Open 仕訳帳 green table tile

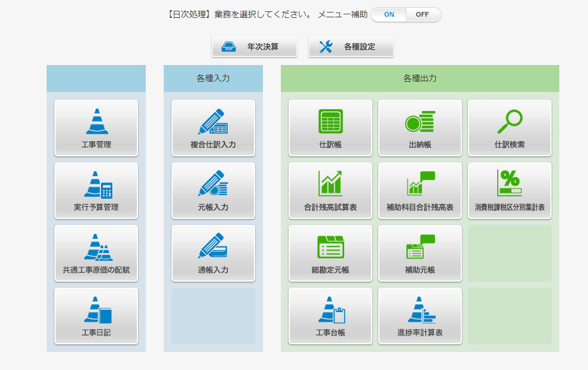point(330,128)
